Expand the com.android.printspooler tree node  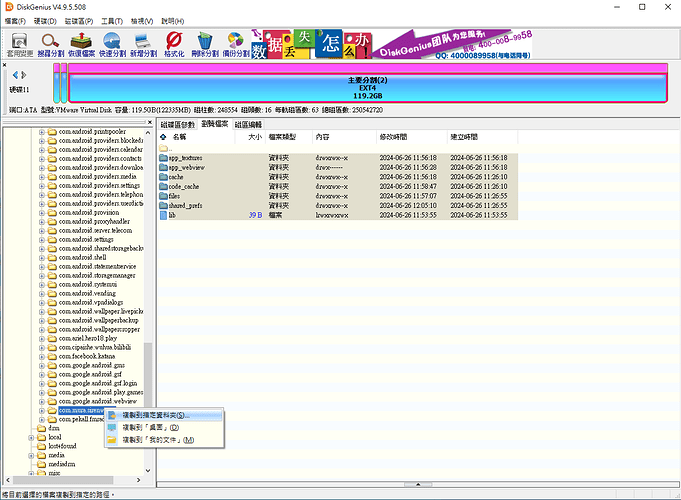tap(42, 132)
